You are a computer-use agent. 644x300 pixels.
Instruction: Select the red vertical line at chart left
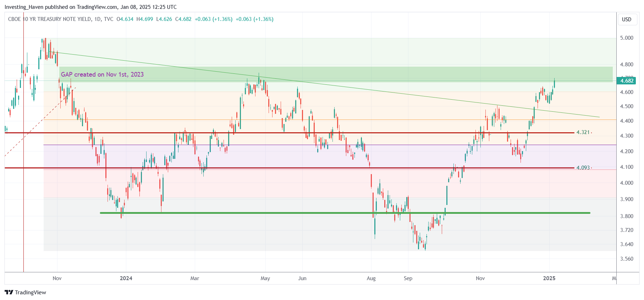coord(23,142)
